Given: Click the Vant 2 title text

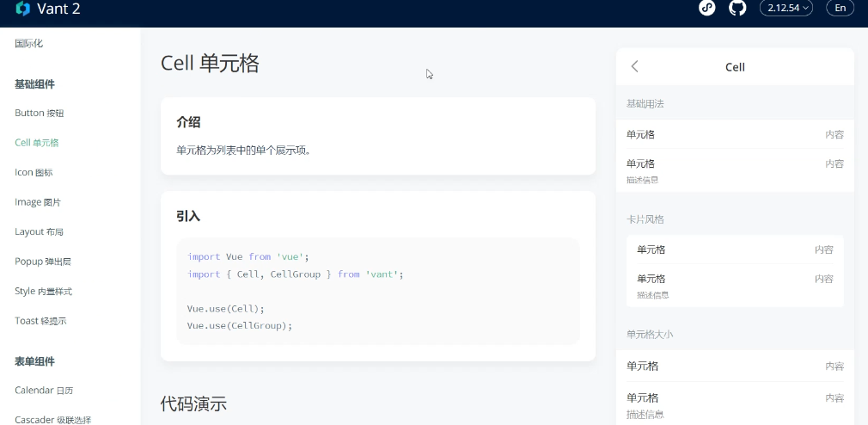Looking at the screenshot, I should click(58, 9).
